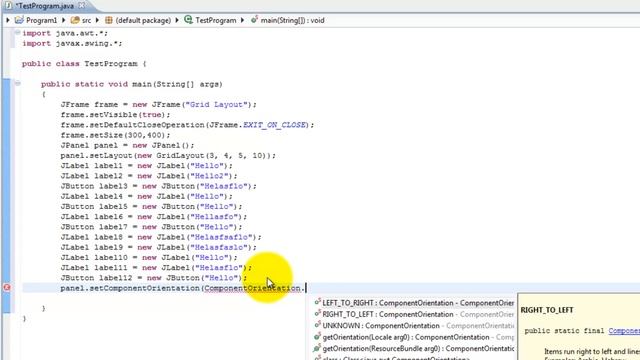Screen dimensions: 640x360
Task: Expand the breadcrumb arrow before Program1
Action: pos(8,20)
